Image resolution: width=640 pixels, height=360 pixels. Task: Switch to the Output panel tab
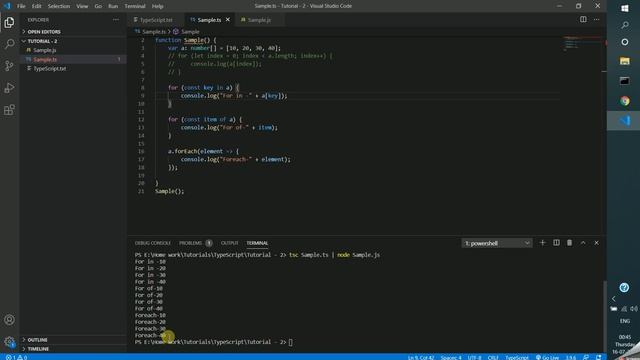tap(229, 243)
